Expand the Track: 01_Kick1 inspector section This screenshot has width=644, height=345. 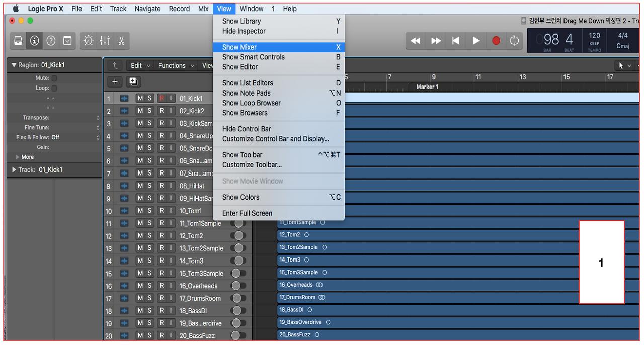tap(14, 170)
